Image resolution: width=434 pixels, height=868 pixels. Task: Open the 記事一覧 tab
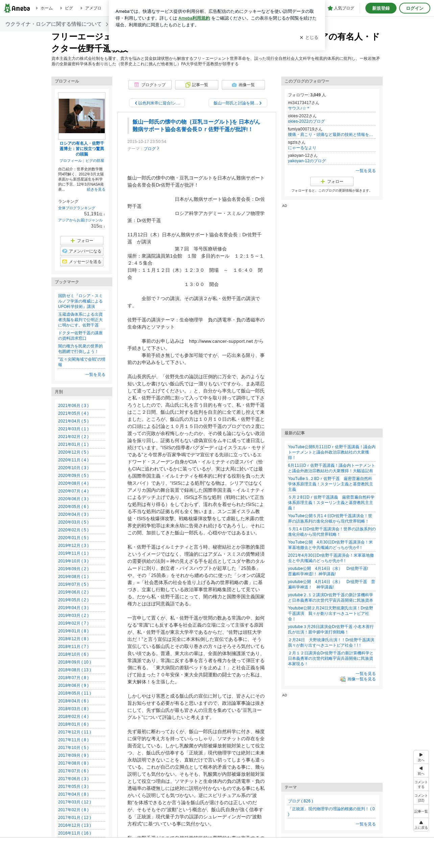pos(196,85)
